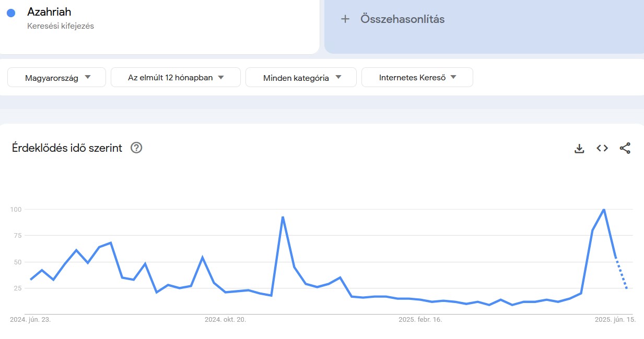This screenshot has width=644, height=339.
Task: Download the interest over time chart data
Action: click(x=579, y=148)
